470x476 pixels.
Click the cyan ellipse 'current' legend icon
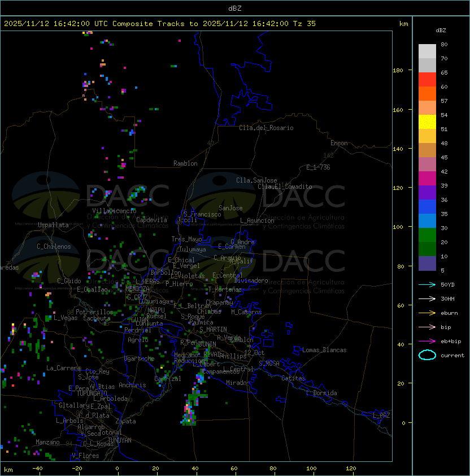[427, 355]
